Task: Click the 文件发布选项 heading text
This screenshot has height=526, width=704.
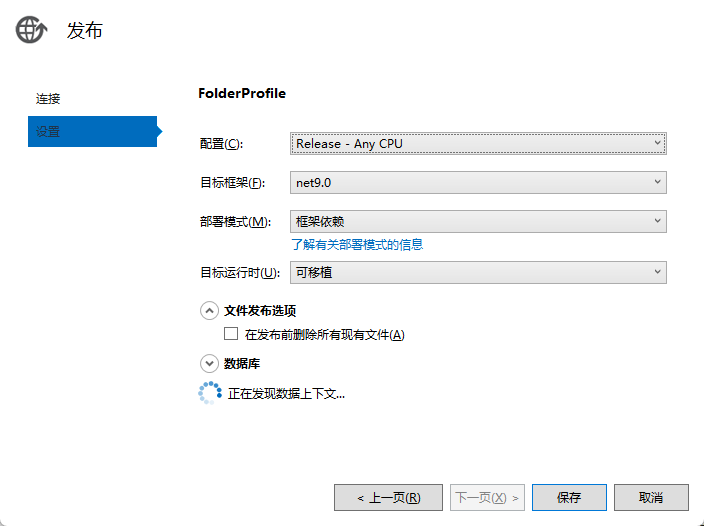Action: click(260, 310)
